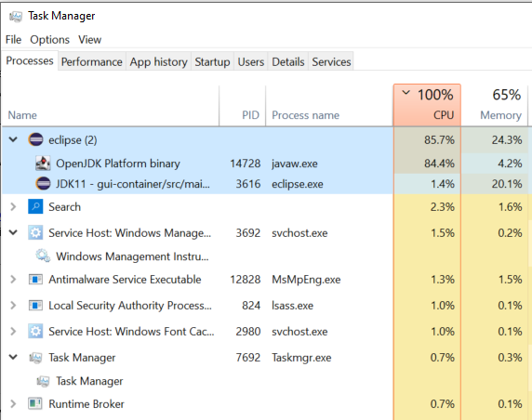The height and width of the screenshot is (420, 532).
Task: Click the JDK11 eclipse.exe process icon
Action: pos(43,184)
